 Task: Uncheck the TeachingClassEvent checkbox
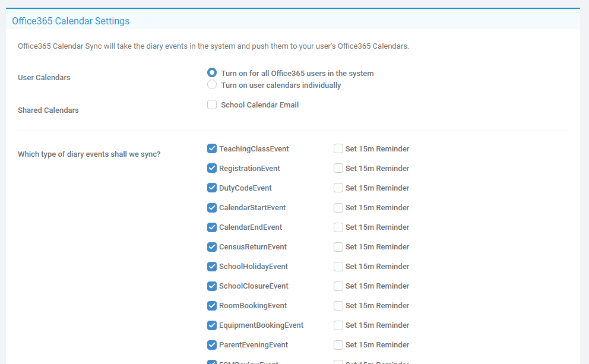point(212,149)
